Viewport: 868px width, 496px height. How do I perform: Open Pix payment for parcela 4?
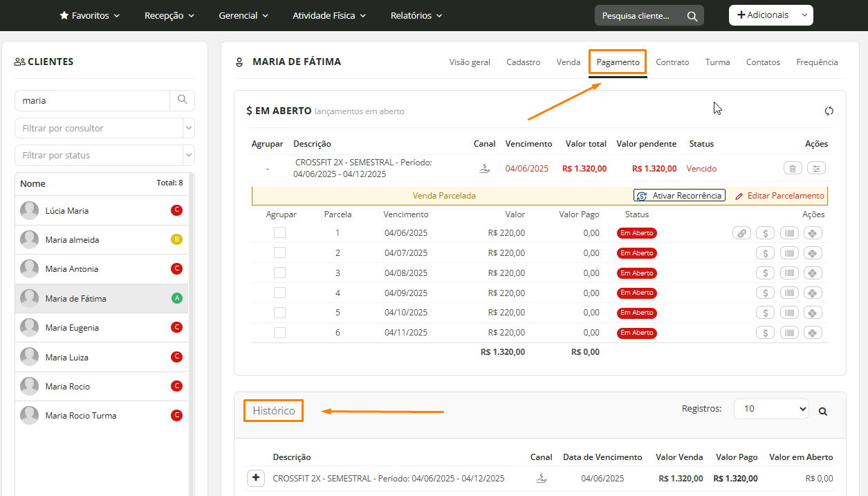(813, 293)
